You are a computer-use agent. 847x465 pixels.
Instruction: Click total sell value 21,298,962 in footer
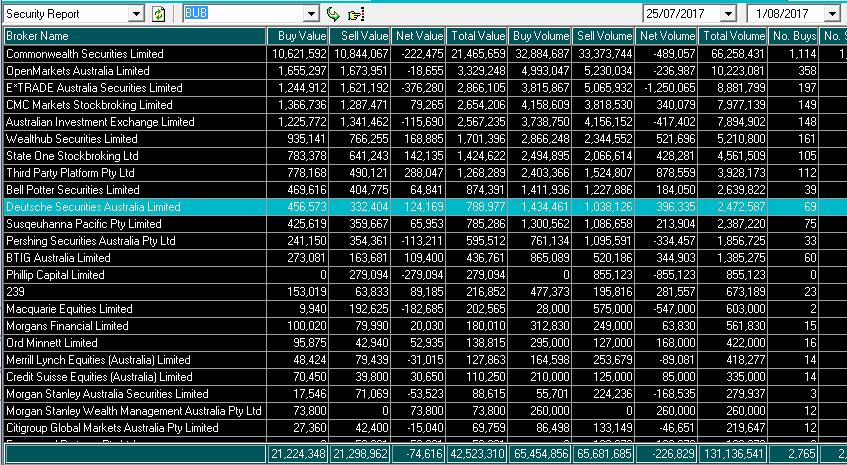359,453
